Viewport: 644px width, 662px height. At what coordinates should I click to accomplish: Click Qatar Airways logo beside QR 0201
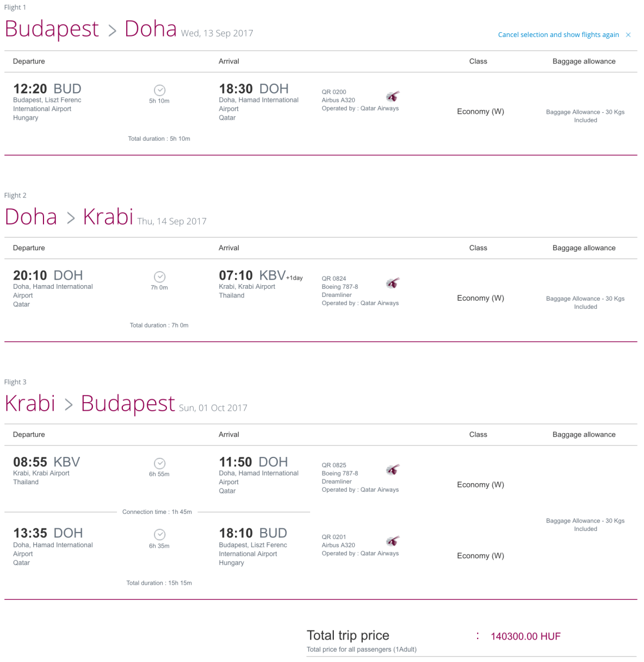393,541
